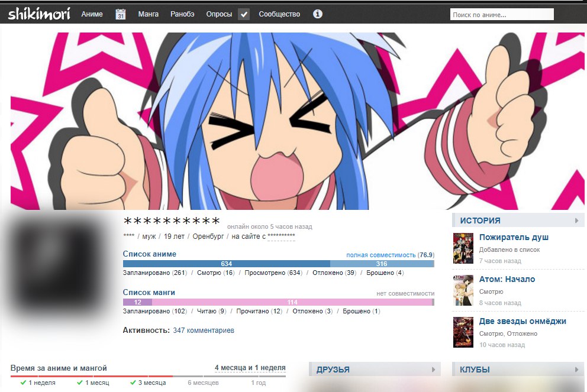
Task: Click Пожиратель душ poster thumbnail
Action: [x=463, y=248]
